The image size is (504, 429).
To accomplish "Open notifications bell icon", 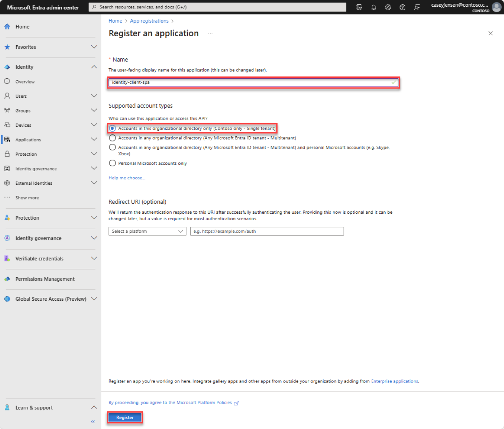I will pyautogui.click(x=374, y=7).
